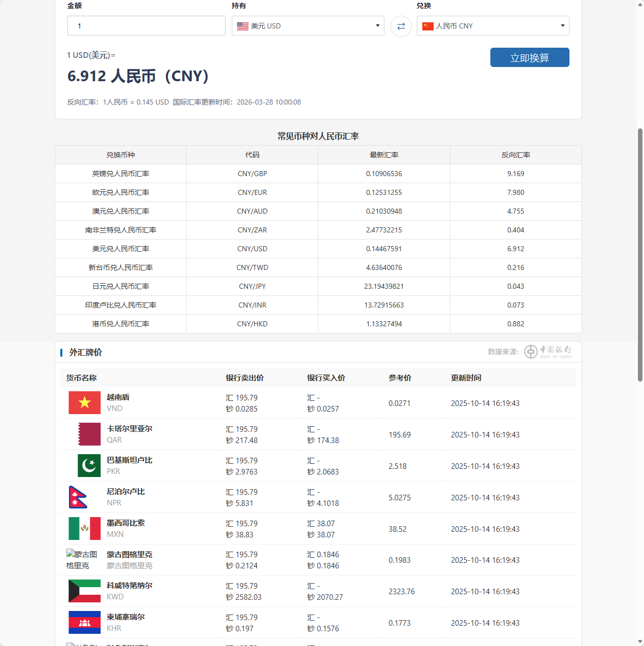The height and width of the screenshot is (646, 644).
Task: Click 港币兑人民币汇率 entry
Action: [121, 324]
